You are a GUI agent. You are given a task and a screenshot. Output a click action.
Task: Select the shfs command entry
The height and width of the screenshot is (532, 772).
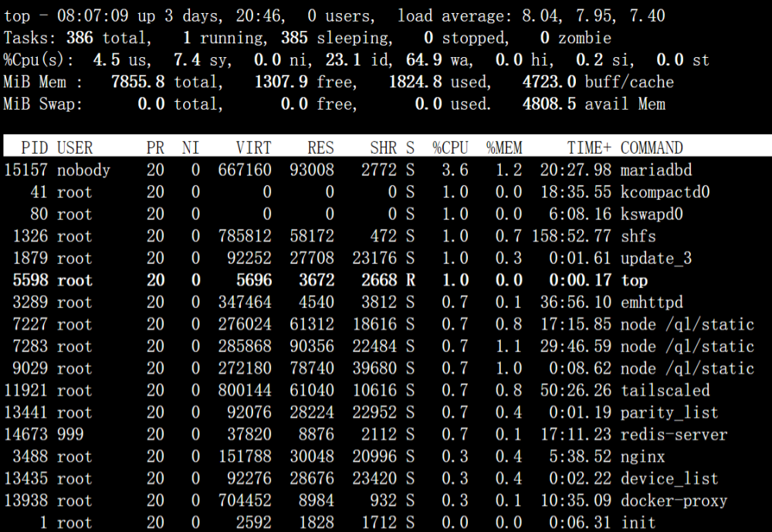[638, 236]
